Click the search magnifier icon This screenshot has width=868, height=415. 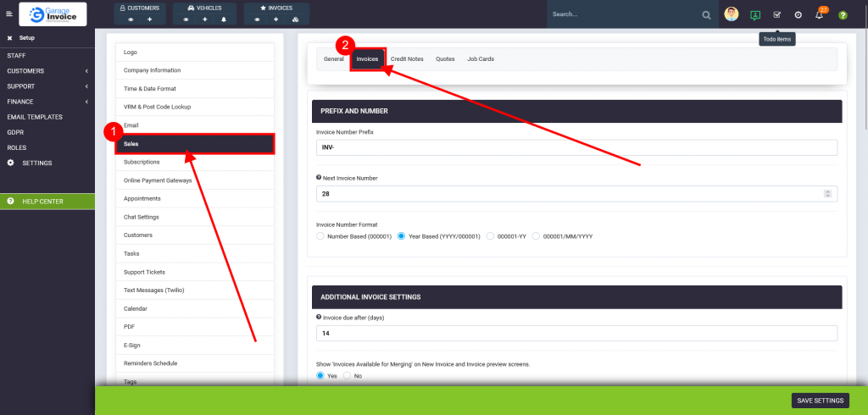click(706, 15)
